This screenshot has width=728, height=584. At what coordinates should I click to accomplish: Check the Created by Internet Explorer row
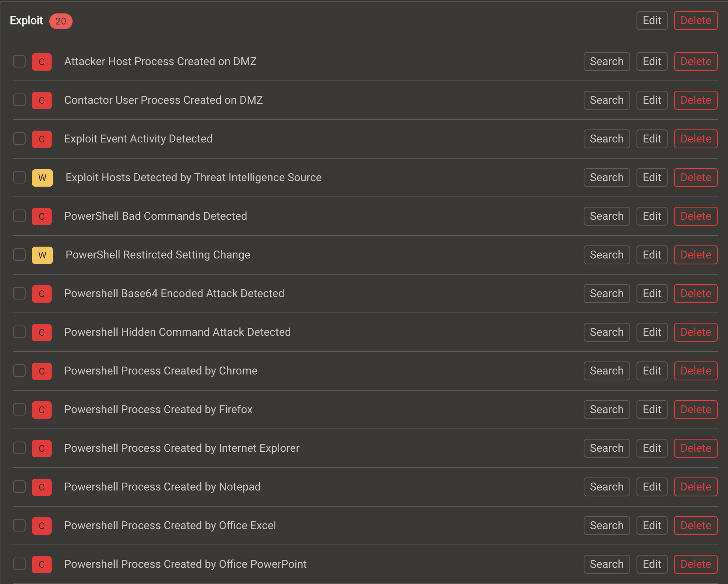19,448
